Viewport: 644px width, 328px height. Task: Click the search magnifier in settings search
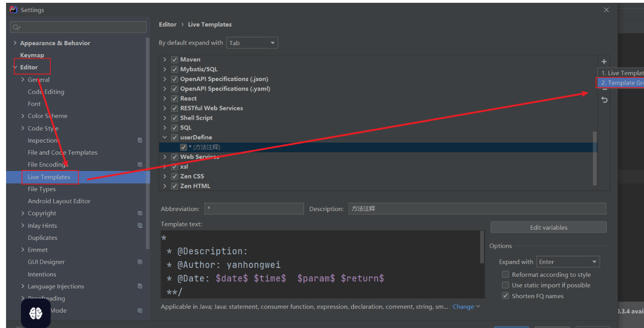pyautogui.click(x=16, y=27)
